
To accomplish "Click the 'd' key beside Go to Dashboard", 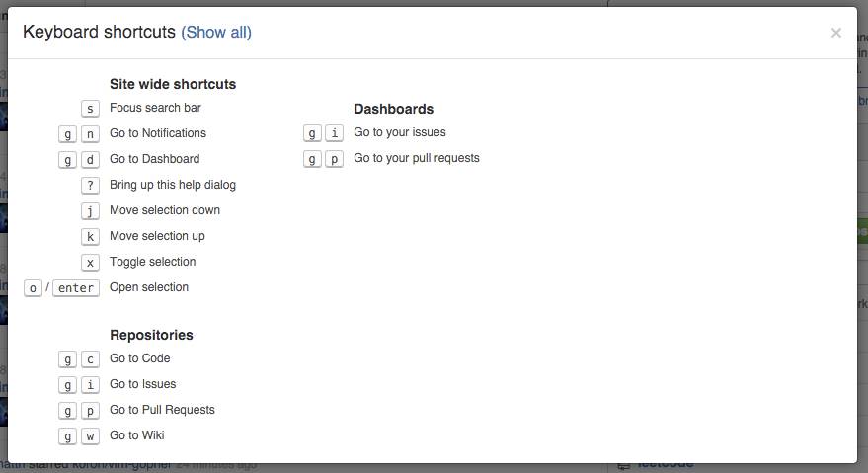I will (x=90, y=160).
